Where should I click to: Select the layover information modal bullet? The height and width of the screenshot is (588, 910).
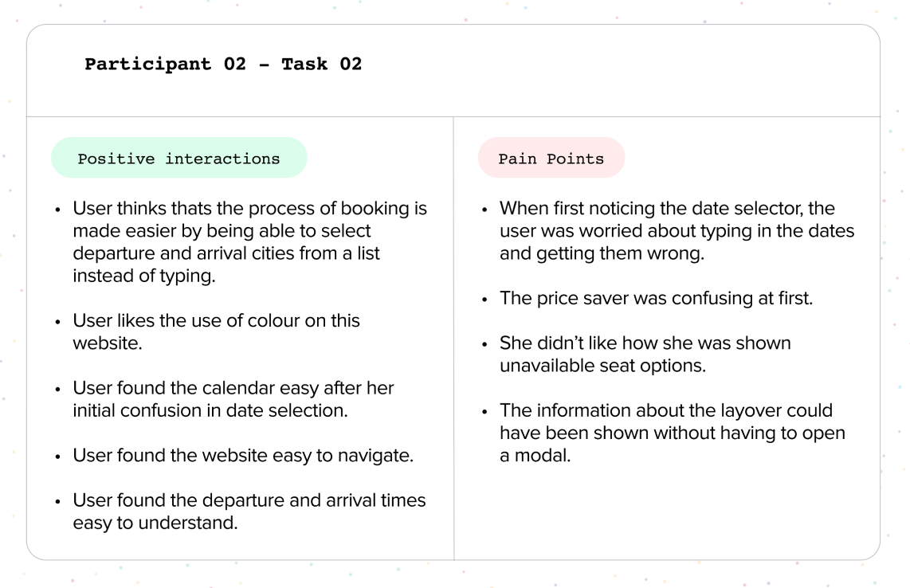point(672,433)
